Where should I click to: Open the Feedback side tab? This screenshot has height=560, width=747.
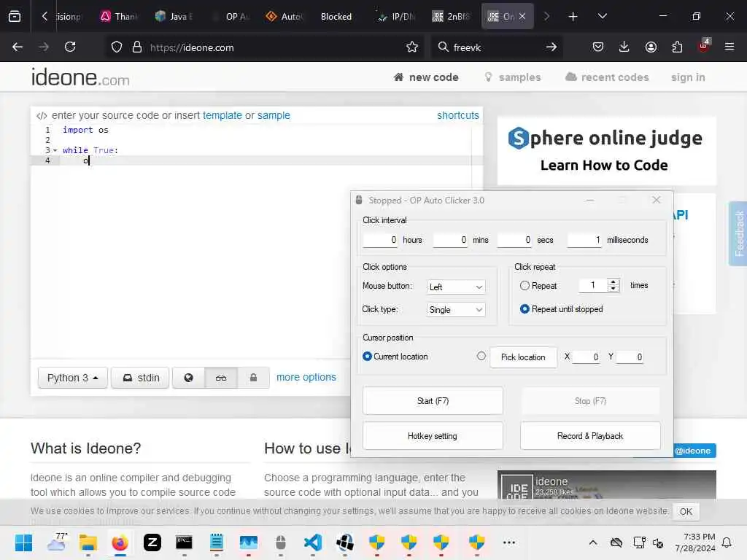pos(738,233)
